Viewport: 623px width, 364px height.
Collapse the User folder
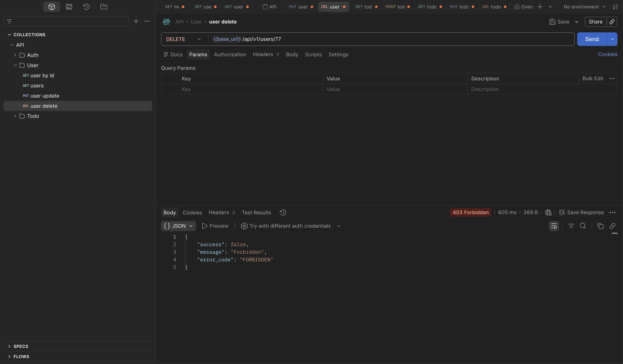click(15, 65)
